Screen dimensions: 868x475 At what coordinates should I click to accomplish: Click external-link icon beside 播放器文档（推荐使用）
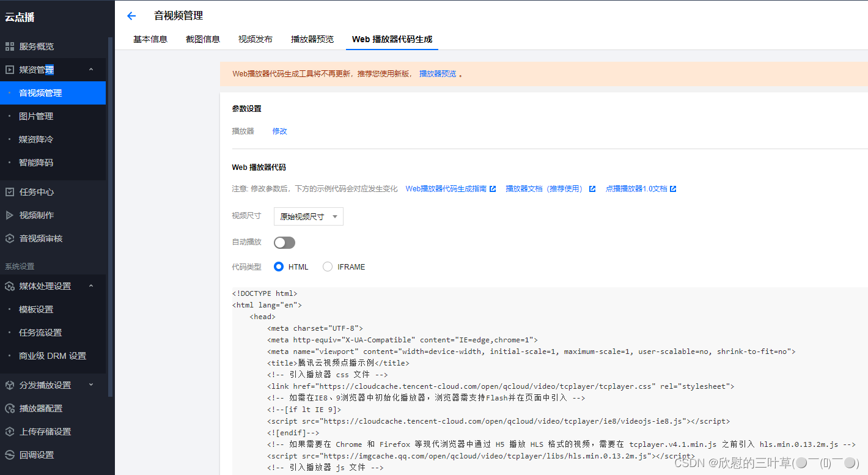(592, 189)
